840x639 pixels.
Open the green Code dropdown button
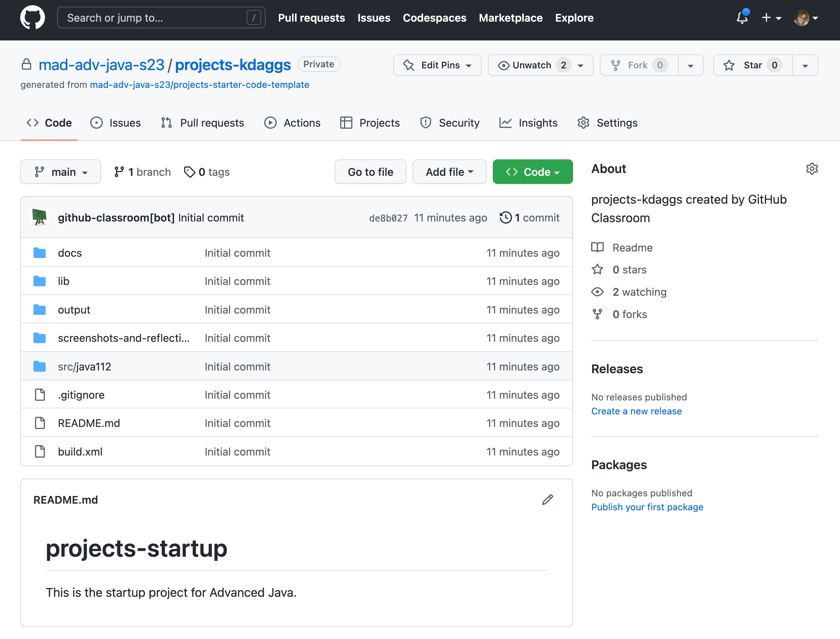pyautogui.click(x=533, y=172)
